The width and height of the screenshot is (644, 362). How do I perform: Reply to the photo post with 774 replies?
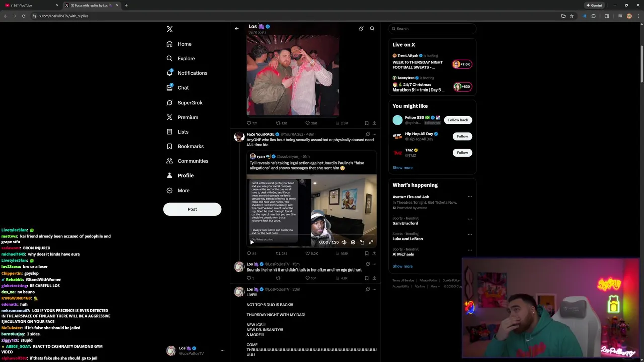click(252, 123)
